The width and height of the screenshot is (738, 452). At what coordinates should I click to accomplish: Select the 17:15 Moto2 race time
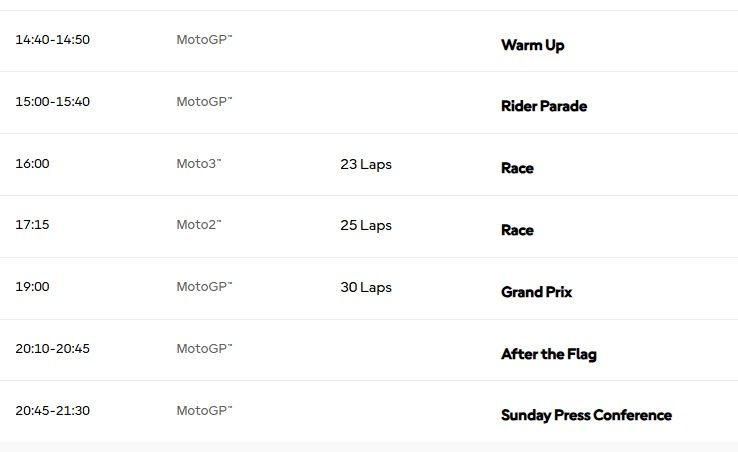click(x=32, y=225)
